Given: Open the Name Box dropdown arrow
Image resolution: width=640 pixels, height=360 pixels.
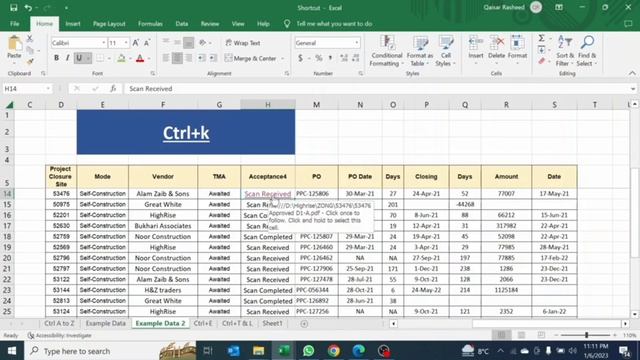Looking at the screenshot, I should (x=48, y=89).
